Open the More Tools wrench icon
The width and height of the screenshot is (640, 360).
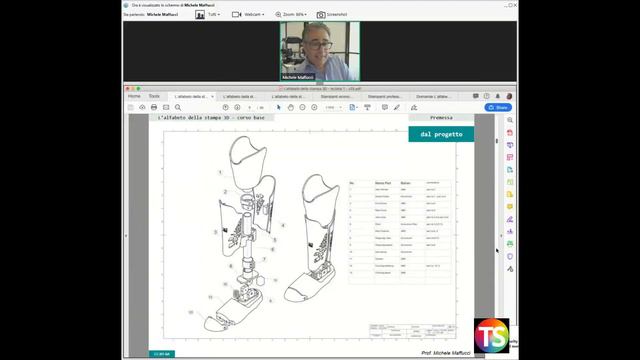(510, 269)
